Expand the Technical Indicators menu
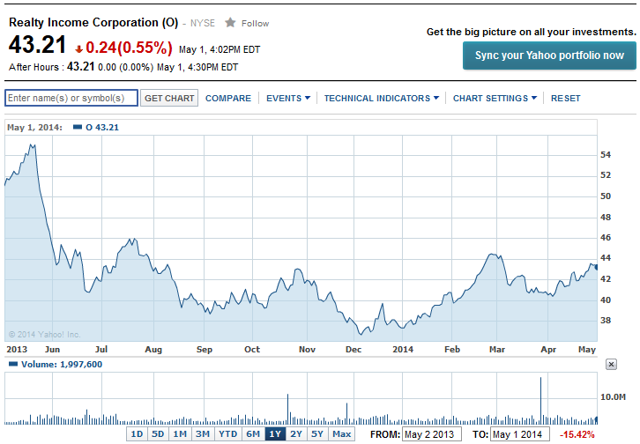Screen dimensions: 640x444 click(381, 98)
